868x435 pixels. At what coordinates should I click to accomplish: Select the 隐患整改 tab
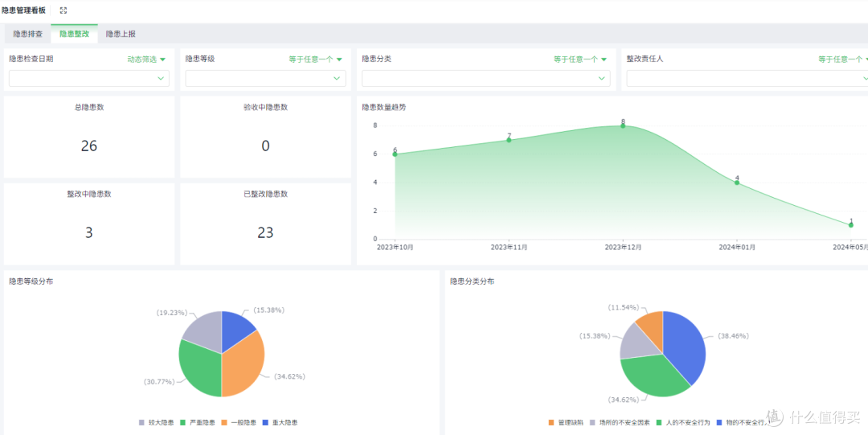[74, 34]
